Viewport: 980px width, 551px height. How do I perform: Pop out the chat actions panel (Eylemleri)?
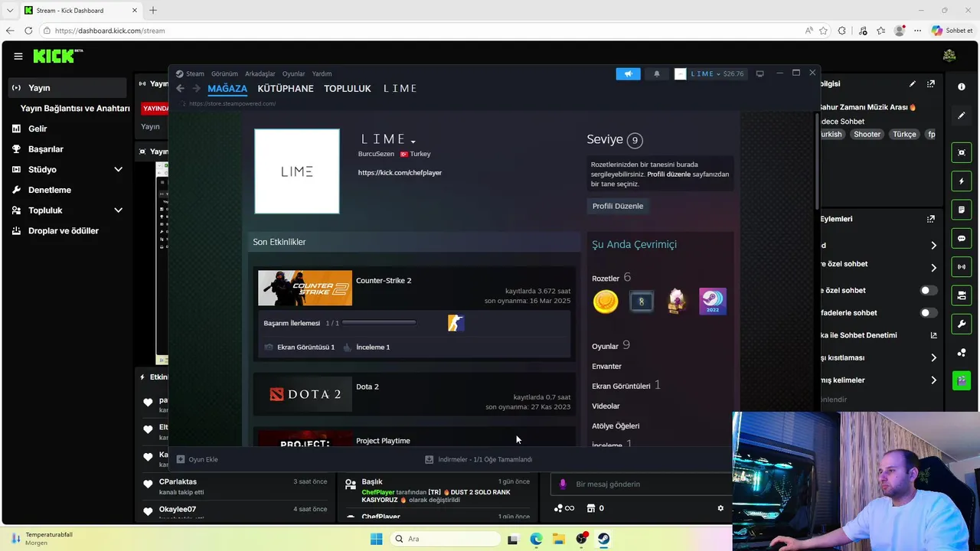(931, 219)
